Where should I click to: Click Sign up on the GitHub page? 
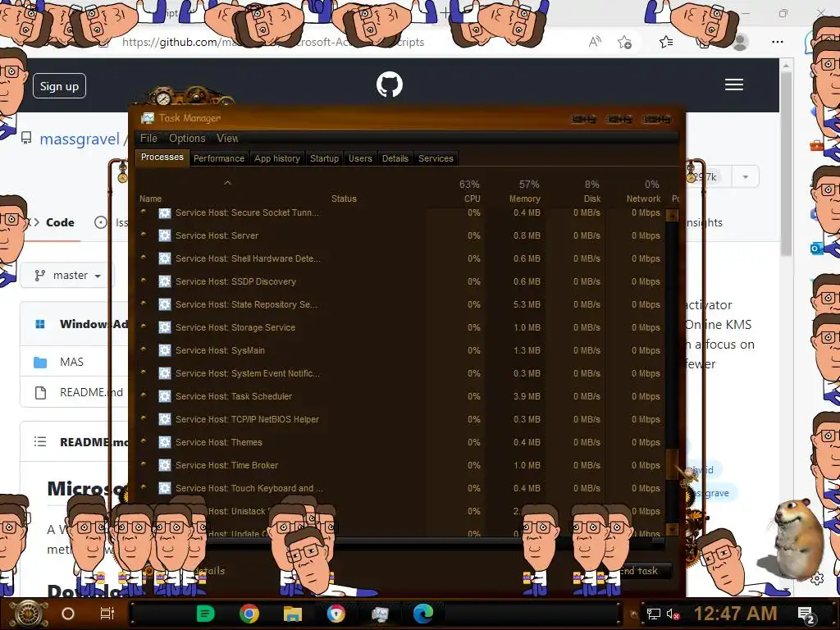point(59,86)
